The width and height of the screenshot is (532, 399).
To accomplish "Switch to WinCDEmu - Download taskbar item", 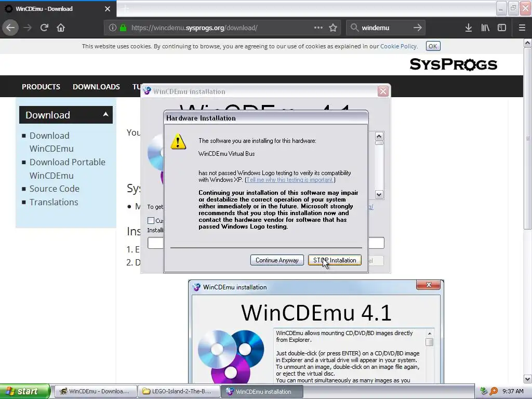I will pyautogui.click(x=96, y=391).
